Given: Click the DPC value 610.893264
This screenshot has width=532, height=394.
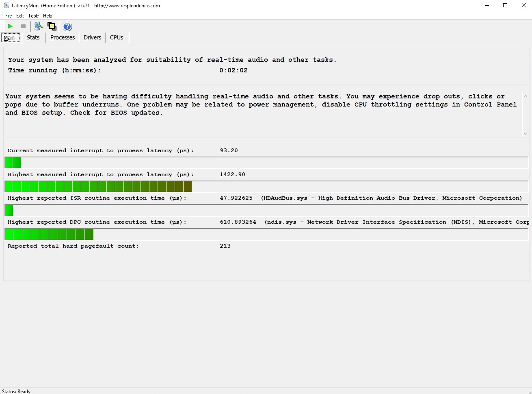Looking at the screenshot, I should pos(238,222).
